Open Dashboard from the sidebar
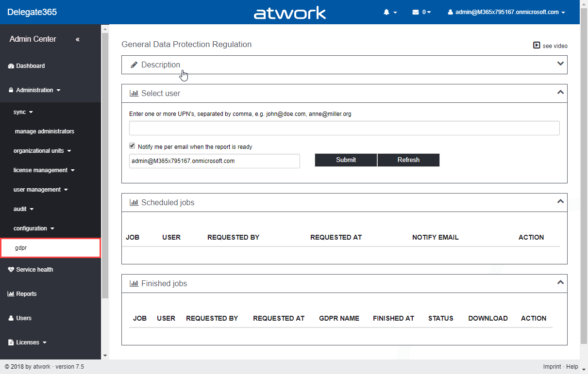Screen dimensions: 588x374 coord(30,66)
